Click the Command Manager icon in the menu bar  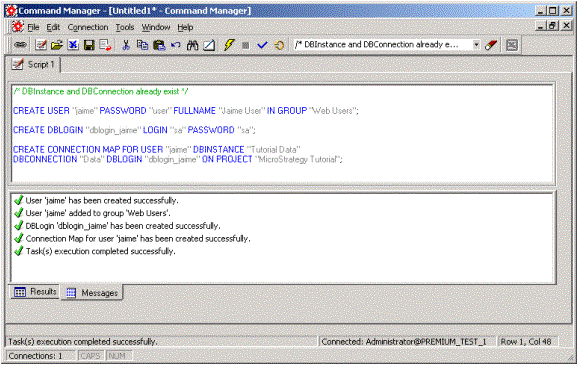click(17, 27)
